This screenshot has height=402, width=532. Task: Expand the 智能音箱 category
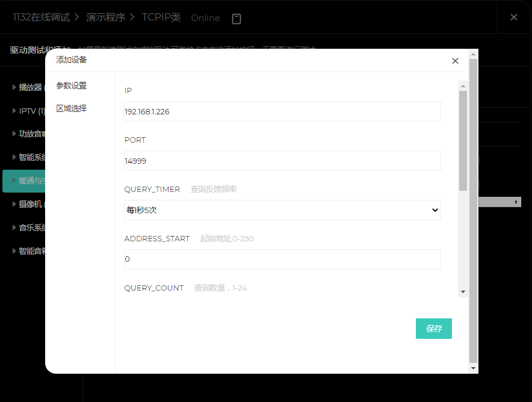click(x=14, y=251)
